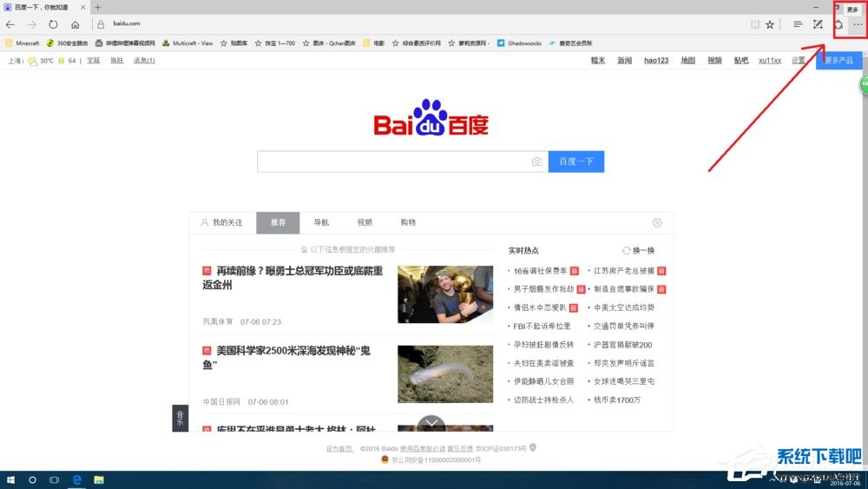This screenshot has width=868, height=489.
Task: Switch to the 视频 tab in feed
Action: click(365, 222)
